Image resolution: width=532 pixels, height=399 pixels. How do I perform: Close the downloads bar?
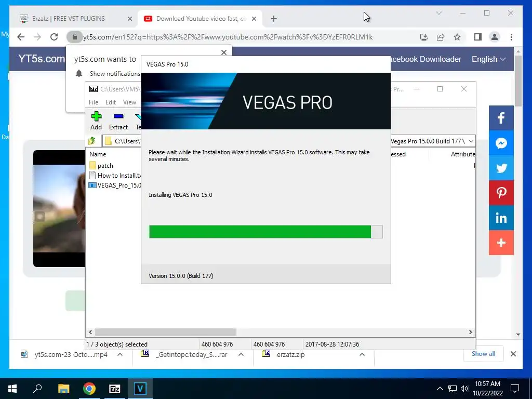(x=513, y=354)
